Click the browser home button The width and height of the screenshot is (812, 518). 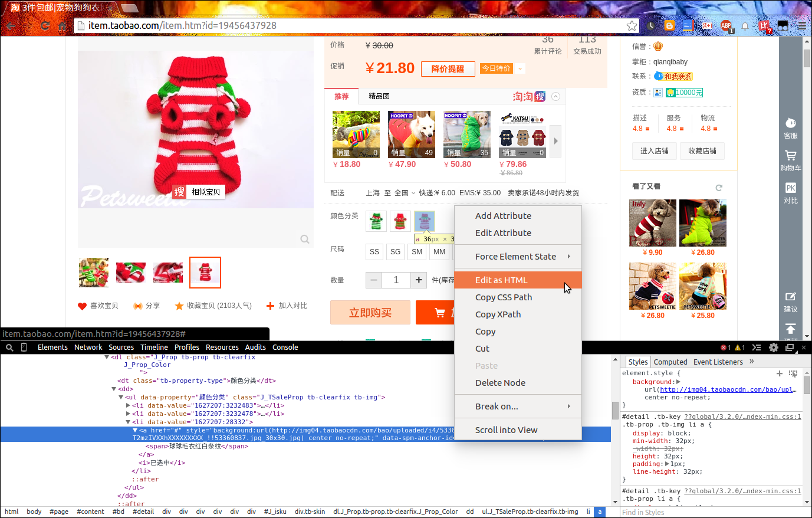point(63,25)
